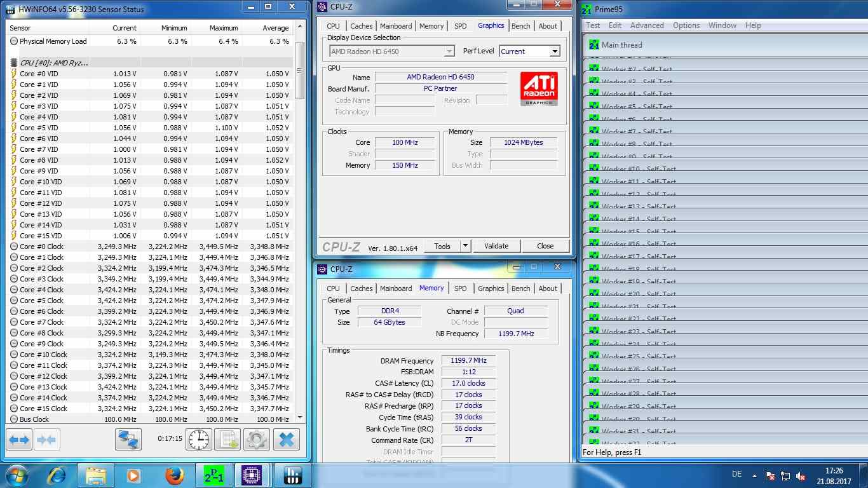The image size is (868, 488).
Task: Open Windows Explorer folder taskbar icon
Action: [95, 475]
